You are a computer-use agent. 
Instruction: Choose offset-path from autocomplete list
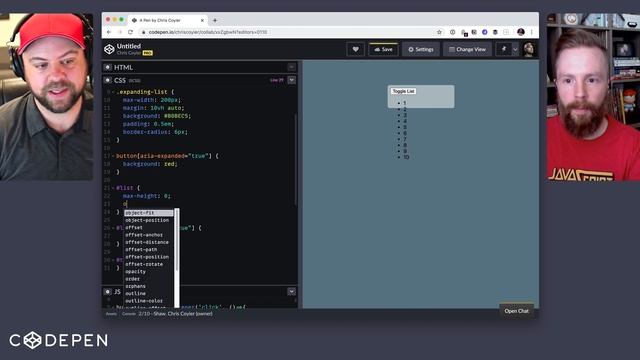(149, 249)
